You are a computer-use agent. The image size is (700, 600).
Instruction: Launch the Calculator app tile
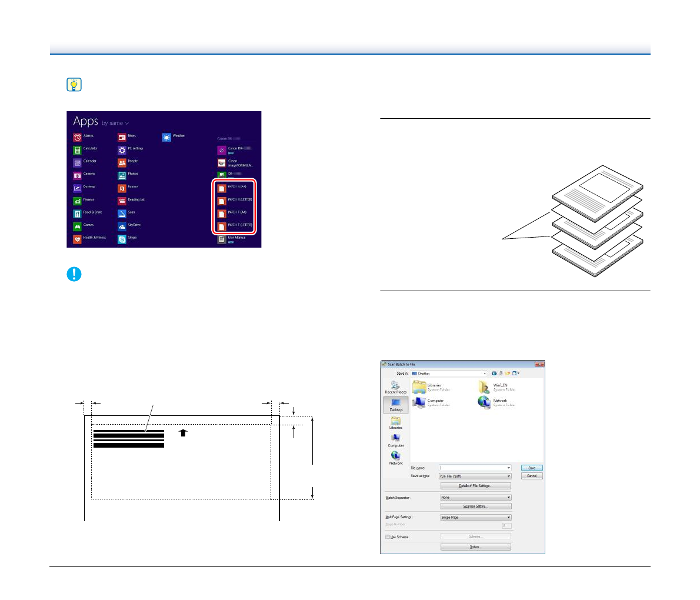pyautogui.click(x=77, y=149)
